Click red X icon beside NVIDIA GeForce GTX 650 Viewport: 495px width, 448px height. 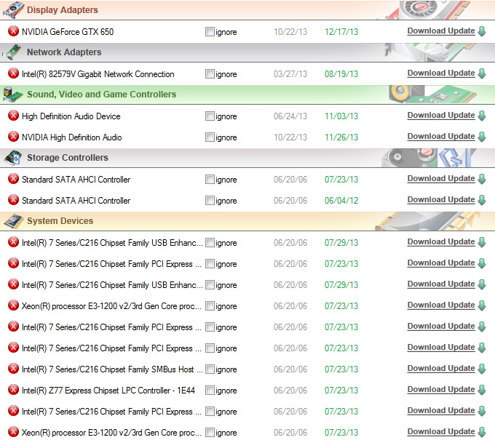13,31
